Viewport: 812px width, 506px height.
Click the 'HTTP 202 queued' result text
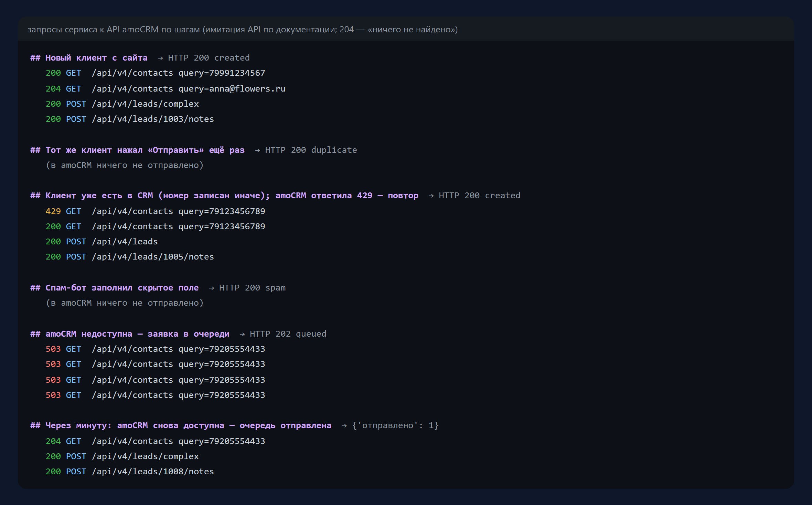288,334
